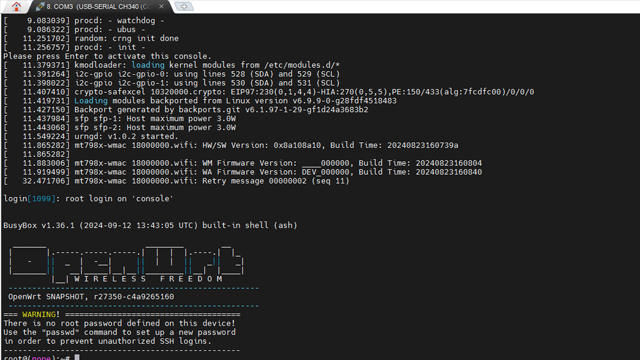Screen dimensions: 640x360
Task: Click 'There is no root password defined' line
Action: (120, 323)
